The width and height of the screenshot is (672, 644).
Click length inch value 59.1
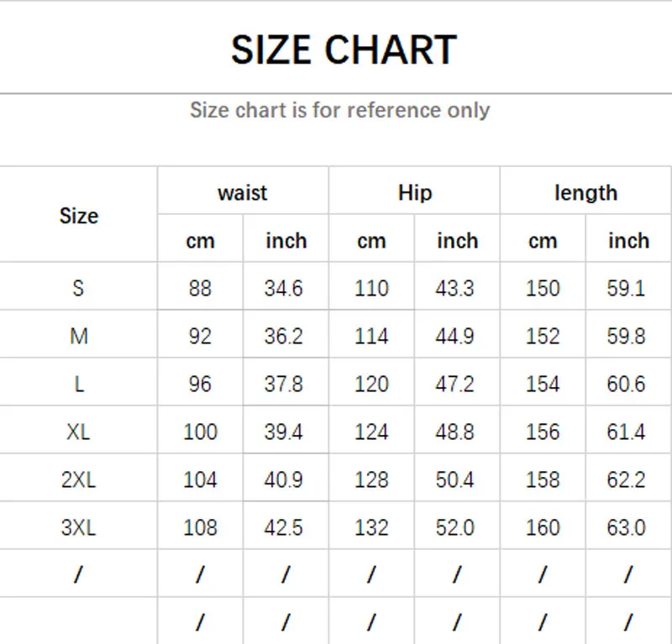(626, 288)
